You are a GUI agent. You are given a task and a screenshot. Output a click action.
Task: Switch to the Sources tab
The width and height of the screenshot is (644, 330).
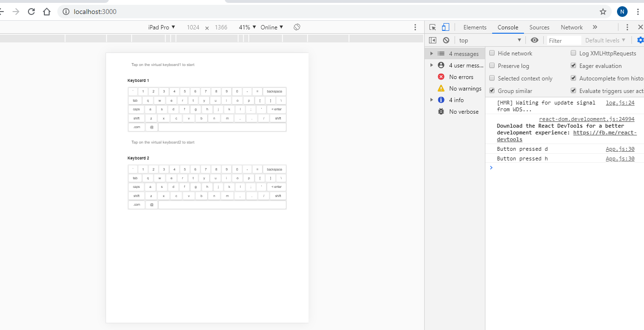click(x=539, y=27)
